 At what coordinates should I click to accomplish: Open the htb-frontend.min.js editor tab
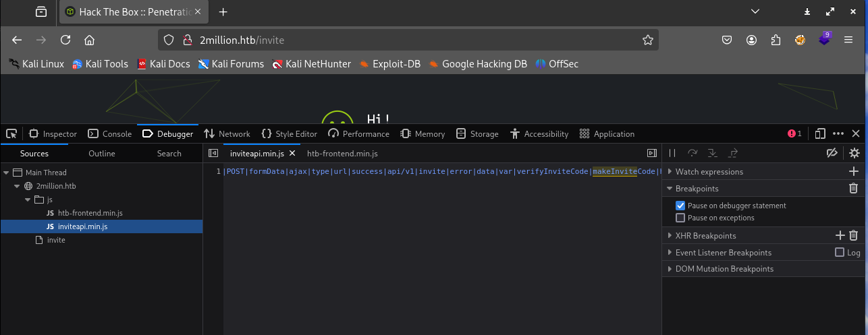342,154
